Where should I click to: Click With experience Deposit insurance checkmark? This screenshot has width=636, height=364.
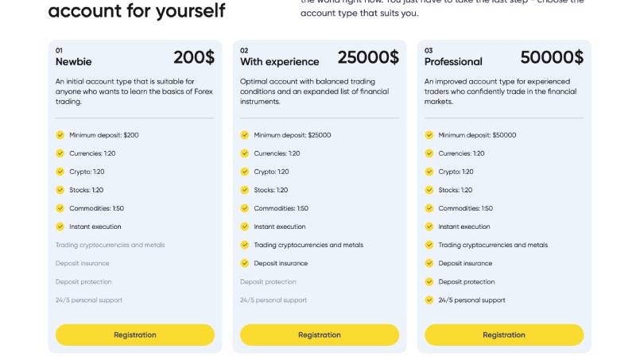[x=245, y=263]
